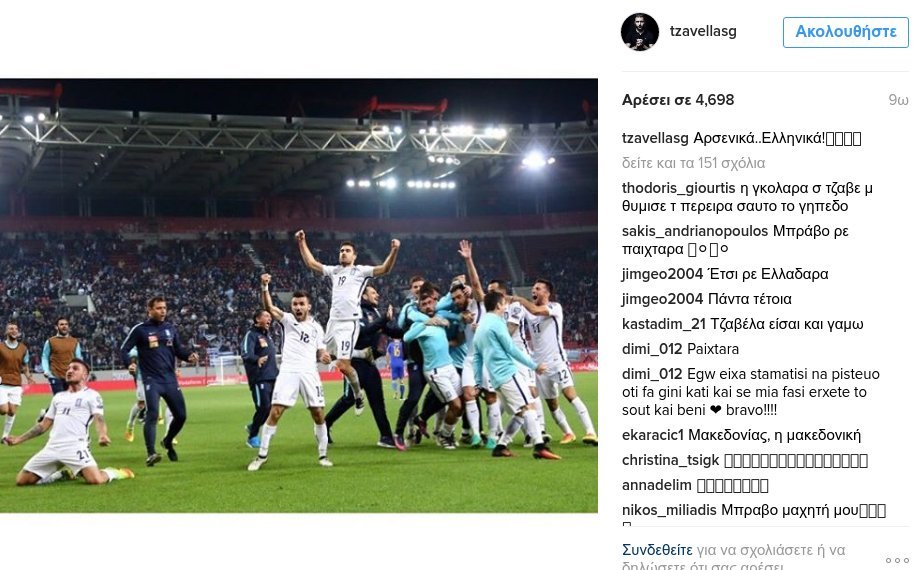The image size is (914, 570).
Task: Click the Ακολουθήστε follow button
Action: tap(845, 32)
